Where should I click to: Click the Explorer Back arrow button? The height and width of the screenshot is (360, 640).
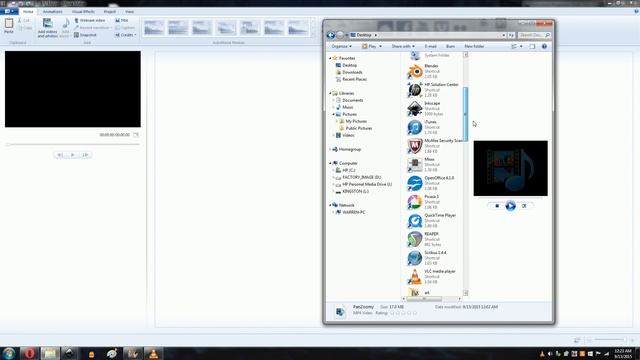[331, 35]
